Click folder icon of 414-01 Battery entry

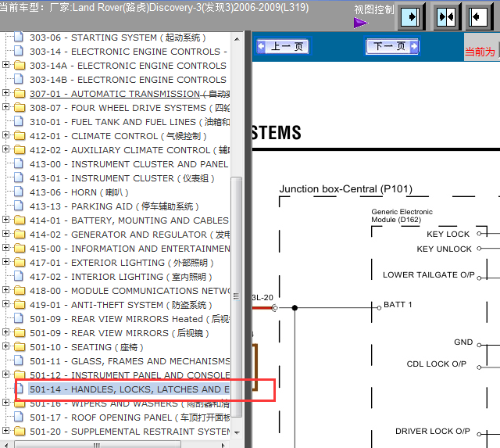click(x=20, y=220)
